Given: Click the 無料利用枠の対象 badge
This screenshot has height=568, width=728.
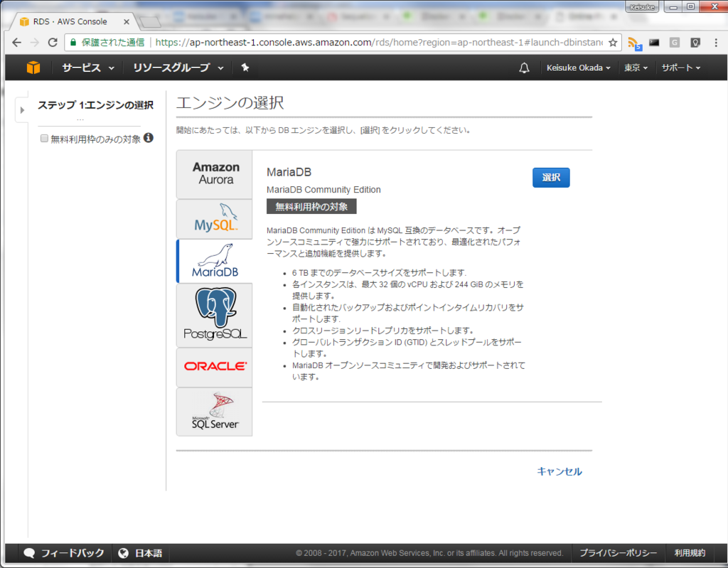Looking at the screenshot, I should 311,207.
